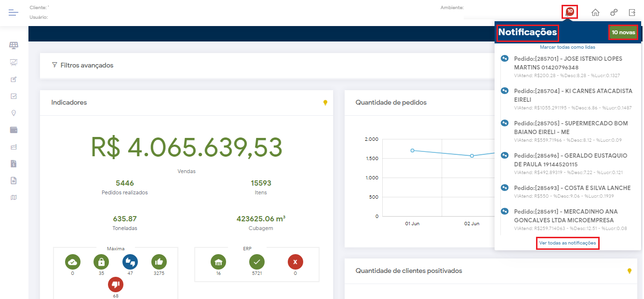This screenshot has width=644, height=299.
Task: Open the folded map icon in sidebar
Action: click(13, 197)
